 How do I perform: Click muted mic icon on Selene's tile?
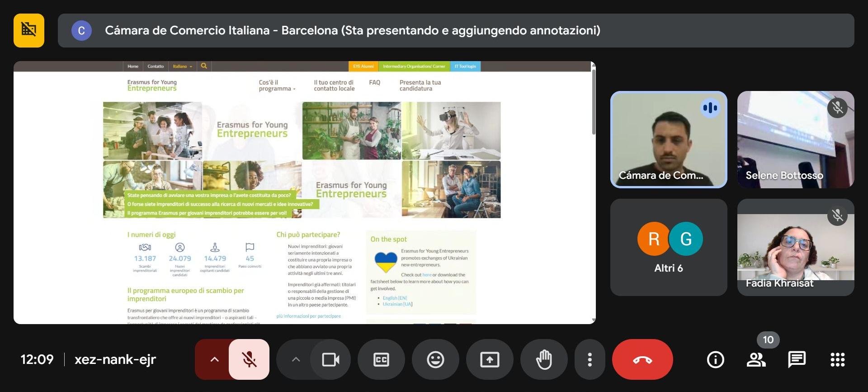pyautogui.click(x=837, y=108)
